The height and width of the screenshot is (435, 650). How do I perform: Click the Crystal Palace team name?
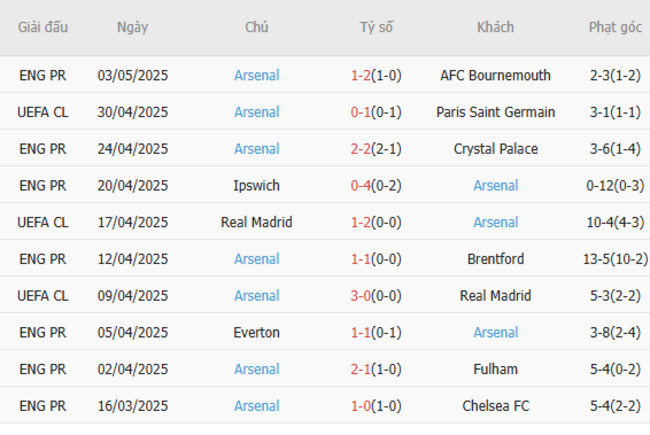(496, 149)
